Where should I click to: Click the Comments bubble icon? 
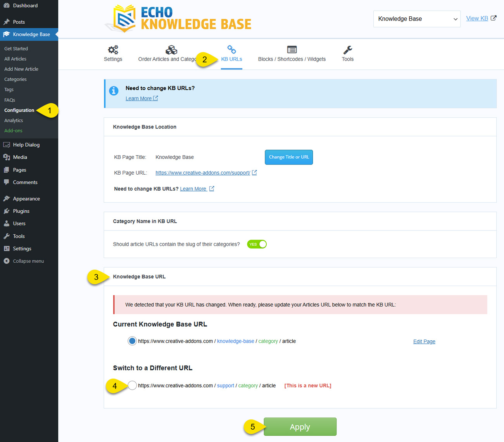click(6, 182)
